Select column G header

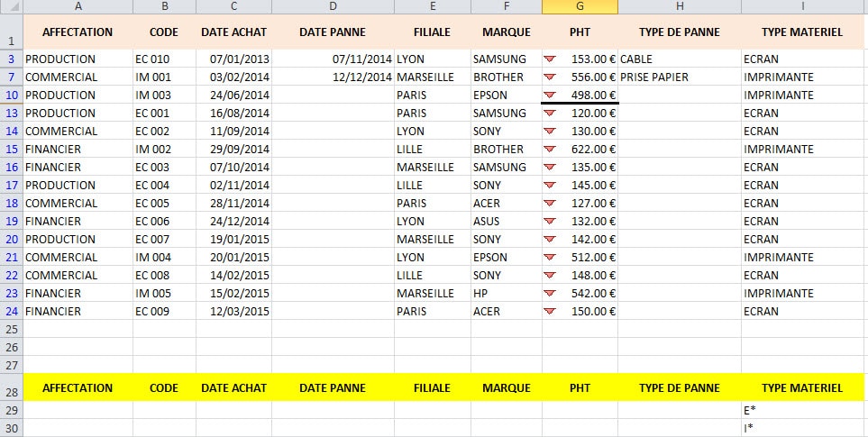(x=580, y=6)
